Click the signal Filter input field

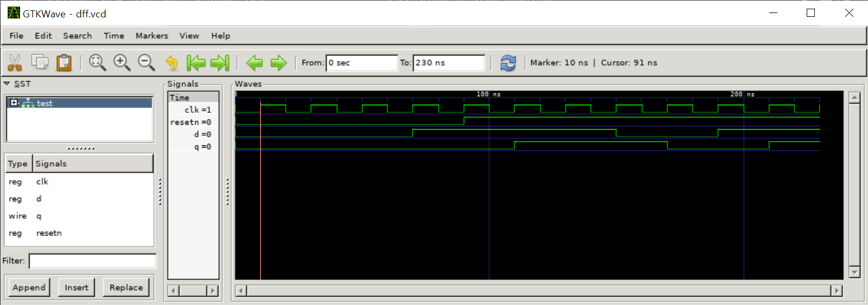point(93,261)
